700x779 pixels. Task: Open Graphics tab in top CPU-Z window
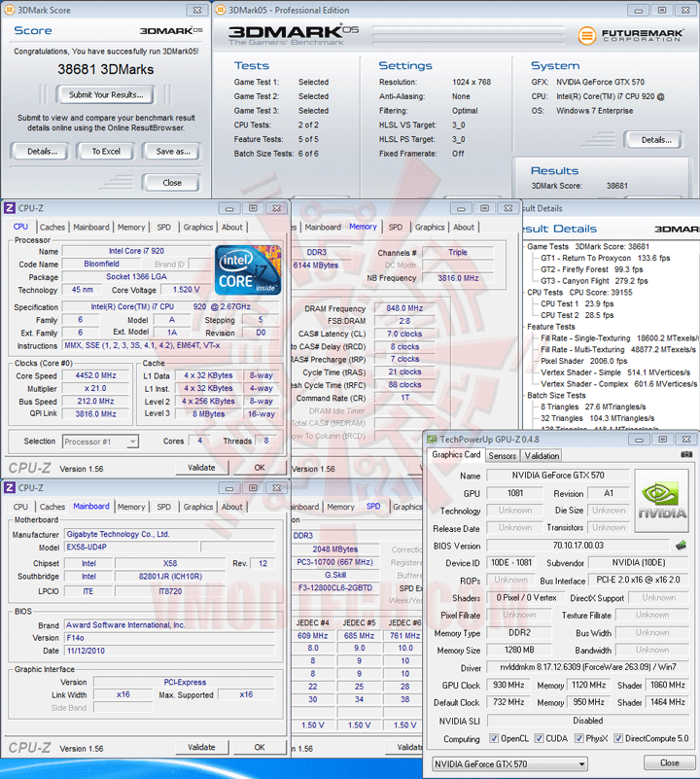click(197, 227)
